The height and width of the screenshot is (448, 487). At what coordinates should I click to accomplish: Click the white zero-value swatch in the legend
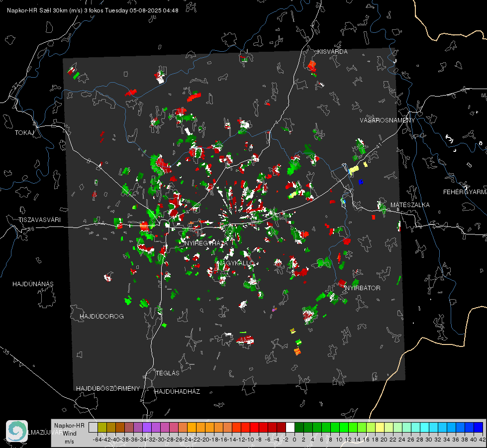point(290,427)
